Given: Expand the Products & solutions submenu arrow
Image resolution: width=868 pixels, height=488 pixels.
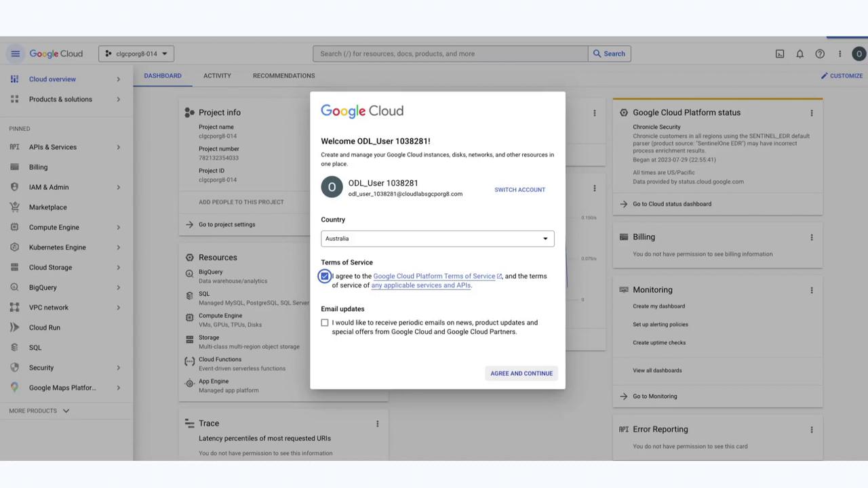Looking at the screenshot, I should [x=118, y=100].
